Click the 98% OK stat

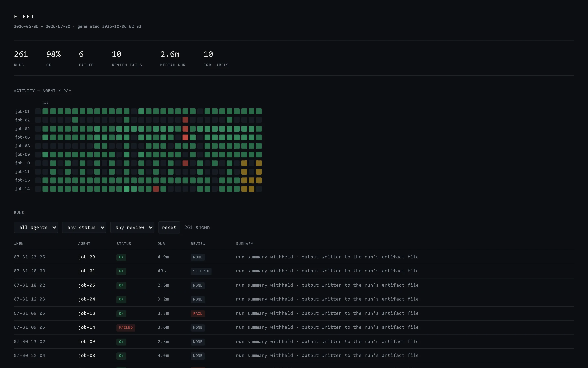click(53, 58)
